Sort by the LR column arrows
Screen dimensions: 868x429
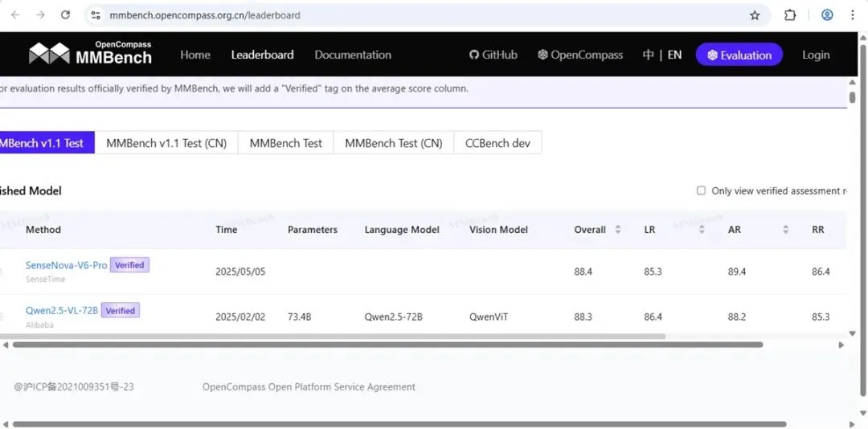[x=702, y=229]
